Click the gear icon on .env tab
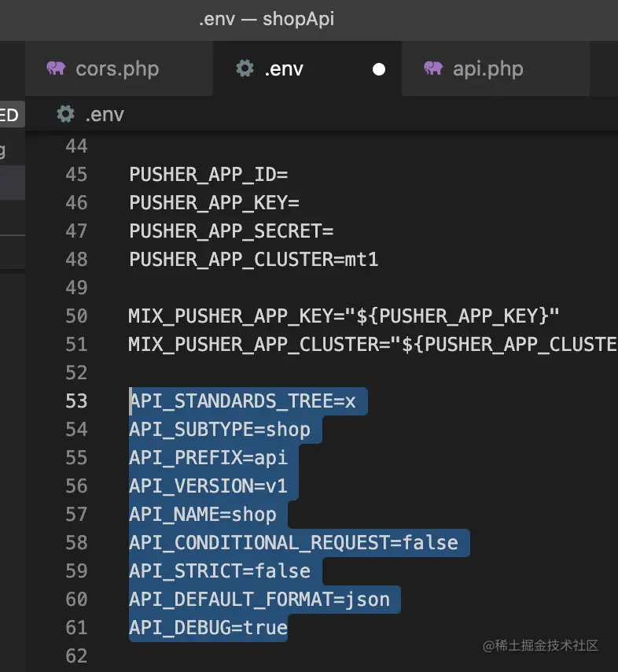 (245, 68)
